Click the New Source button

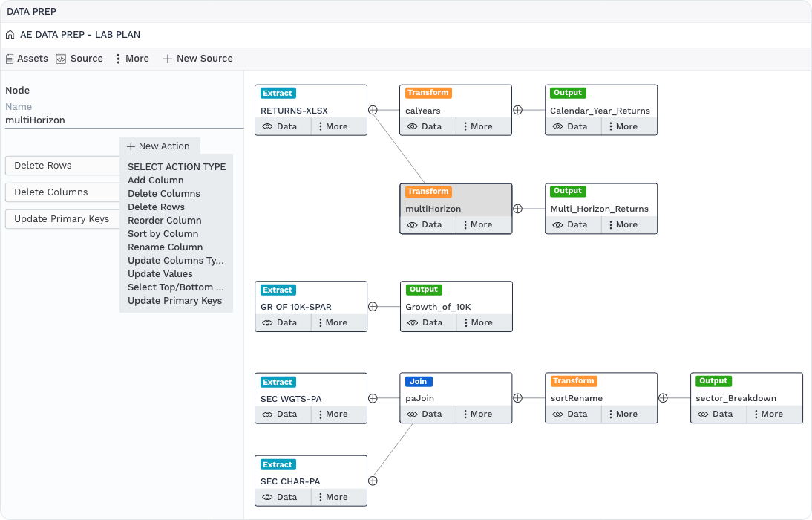point(197,59)
